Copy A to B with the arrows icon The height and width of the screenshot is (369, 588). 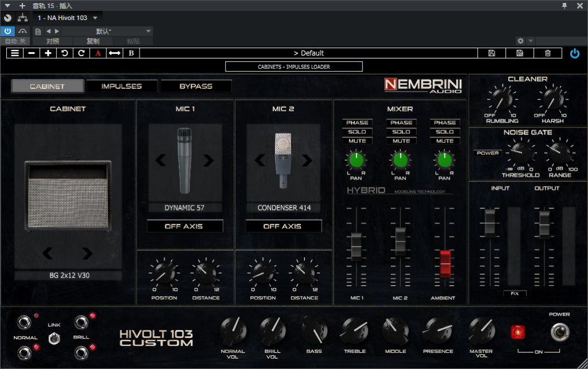pyautogui.click(x=114, y=53)
